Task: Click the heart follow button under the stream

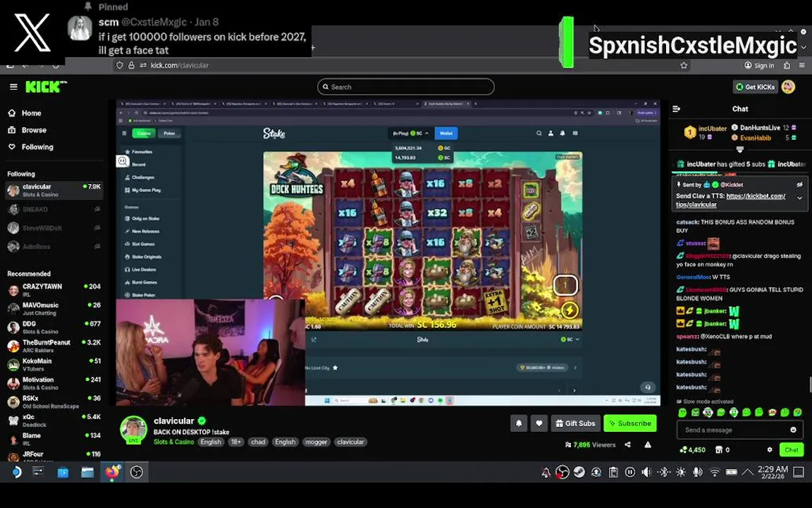Action: pos(539,423)
